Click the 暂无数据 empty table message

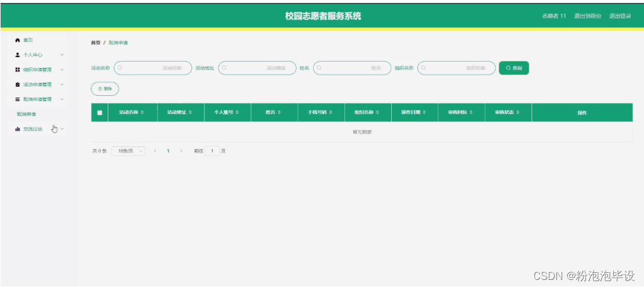(362, 132)
